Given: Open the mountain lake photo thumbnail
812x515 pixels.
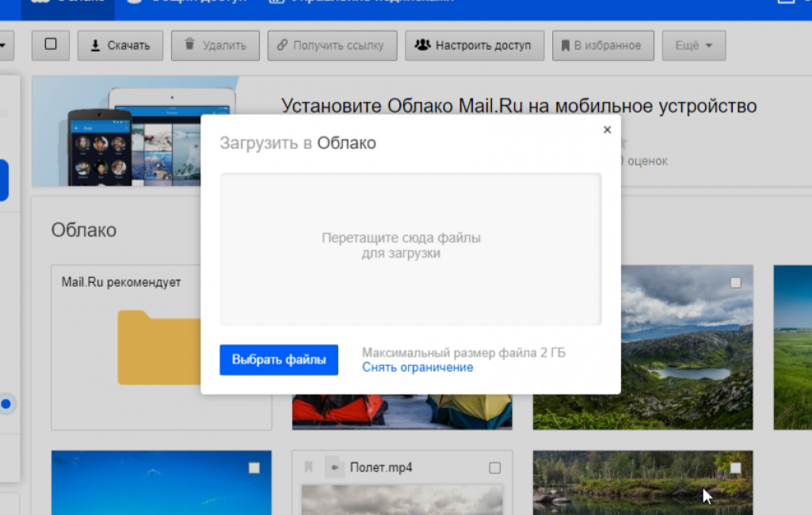Looking at the screenshot, I should pyautogui.click(x=681, y=357).
